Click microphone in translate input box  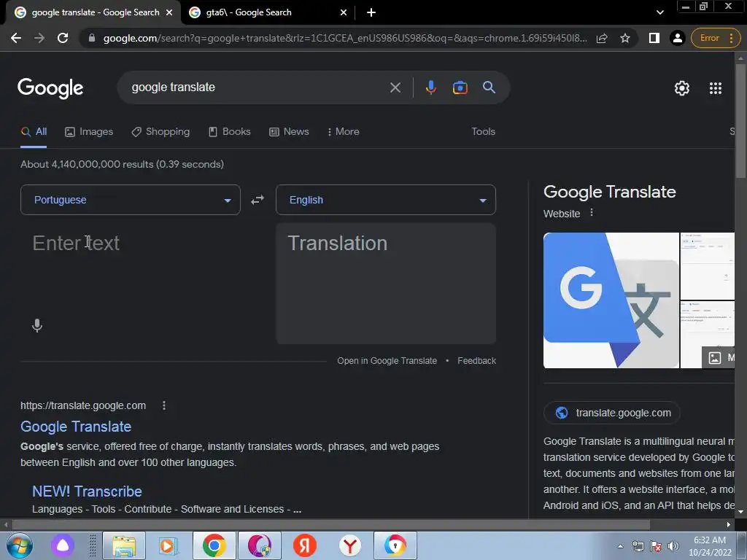coord(37,326)
